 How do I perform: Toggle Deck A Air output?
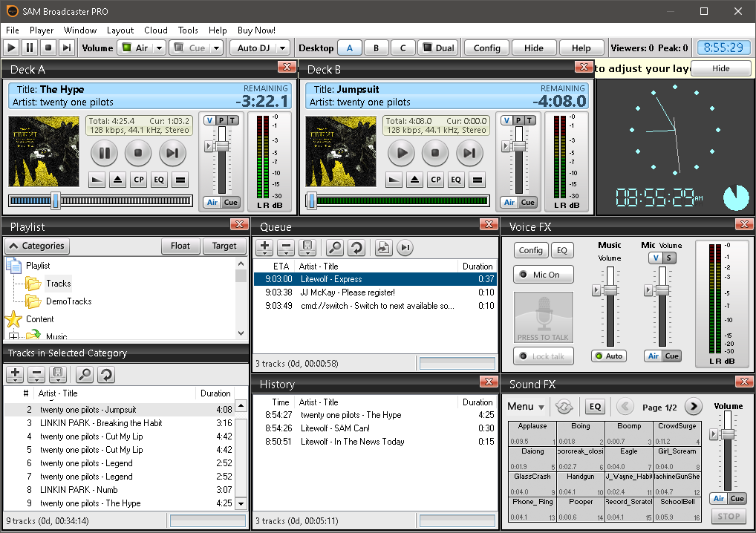[212, 203]
